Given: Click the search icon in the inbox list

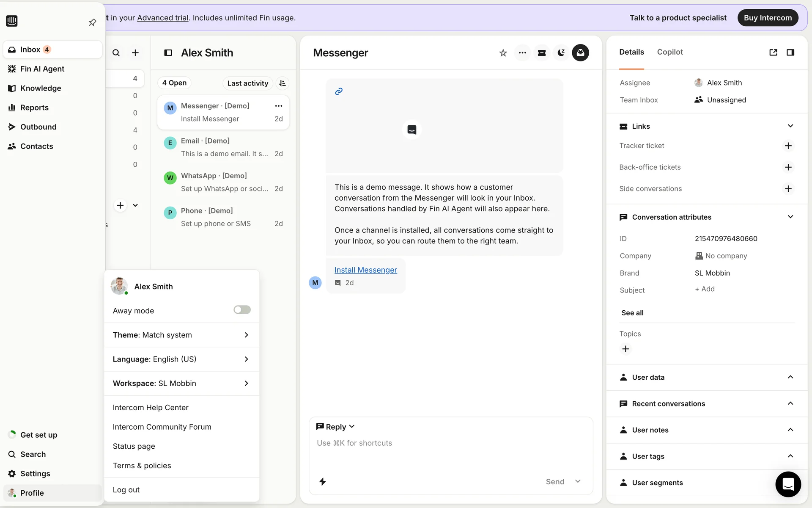Looking at the screenshot, I should click(x=116, y=53).
